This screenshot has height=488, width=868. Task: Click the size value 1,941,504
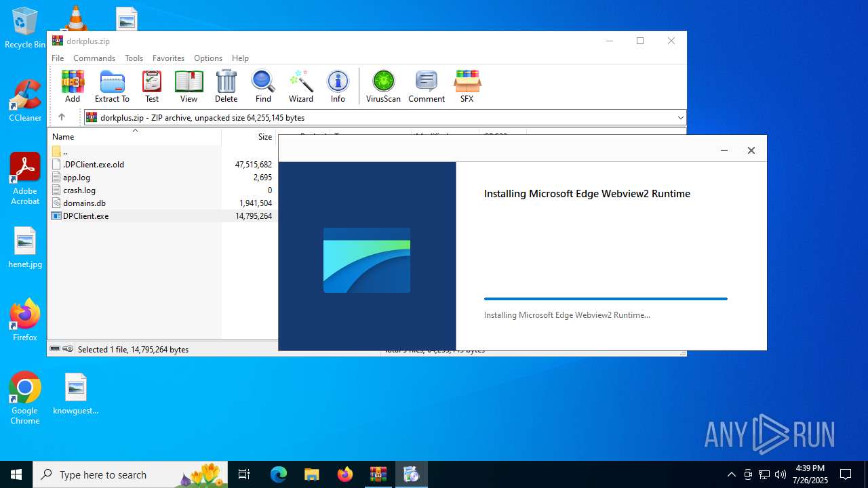click(x=256, y=203)
